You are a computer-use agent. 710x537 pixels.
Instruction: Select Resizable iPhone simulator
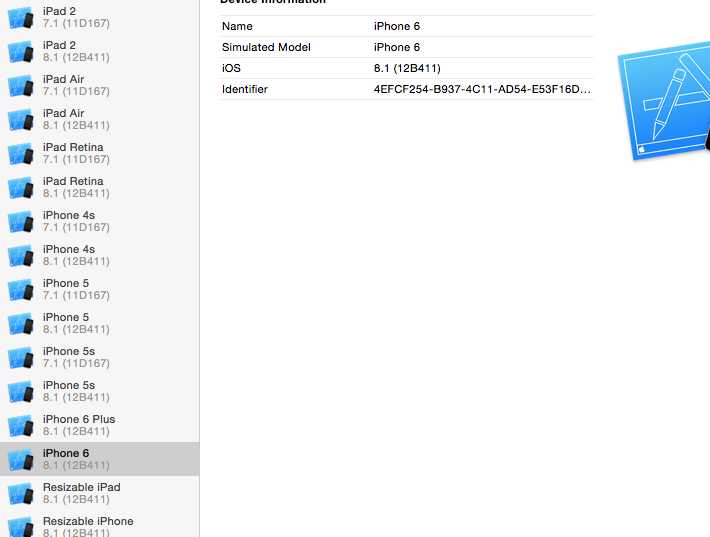pyautogui.click(x=100, y=524)
